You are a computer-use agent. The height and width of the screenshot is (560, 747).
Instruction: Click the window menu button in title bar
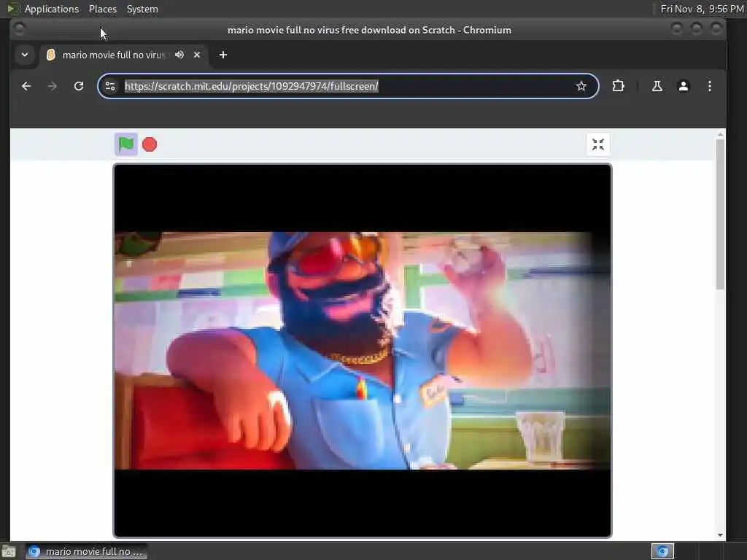[x=20, y=29]
